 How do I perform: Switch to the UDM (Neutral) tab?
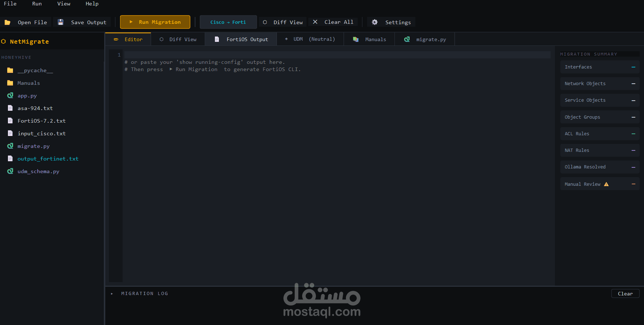310,39
